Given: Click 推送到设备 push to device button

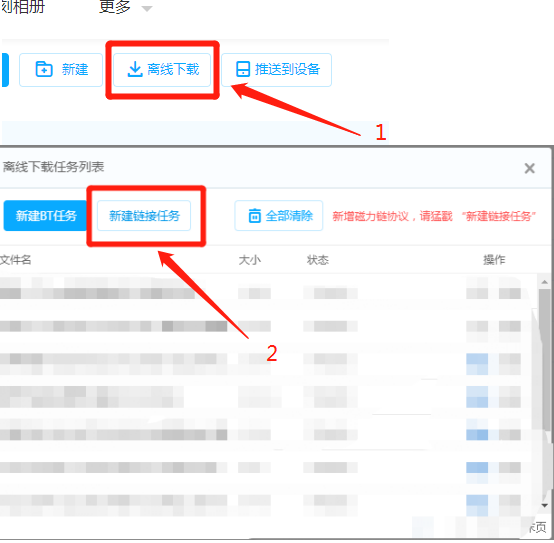Looking at the screenshot, I should [x=276, y=70].
